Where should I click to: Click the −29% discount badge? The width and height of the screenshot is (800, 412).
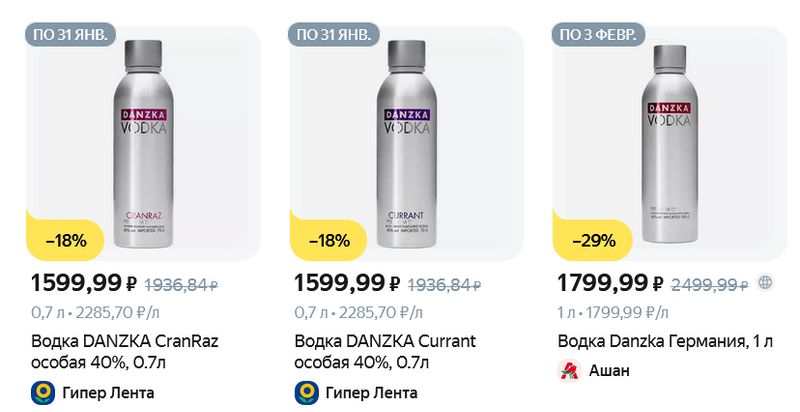(x=593, y=240)
